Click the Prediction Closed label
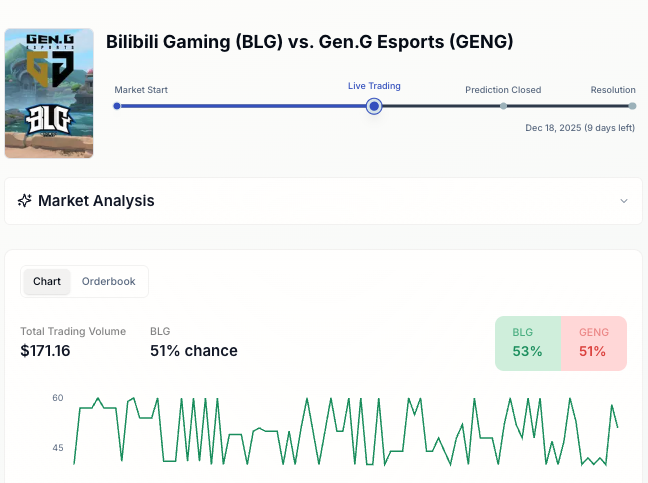The height and width of the screenshot is (483, 648). (x=503, y=90)
